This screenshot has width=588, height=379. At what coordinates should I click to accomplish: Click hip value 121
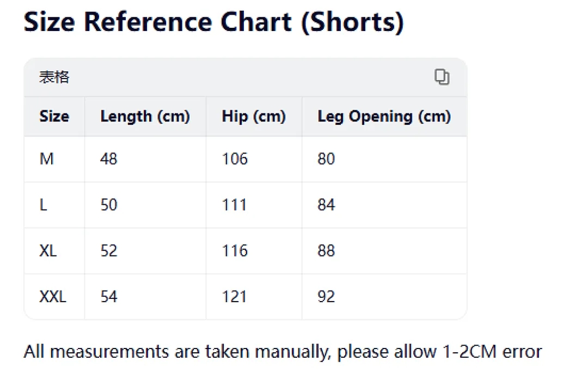click(234, 297)
